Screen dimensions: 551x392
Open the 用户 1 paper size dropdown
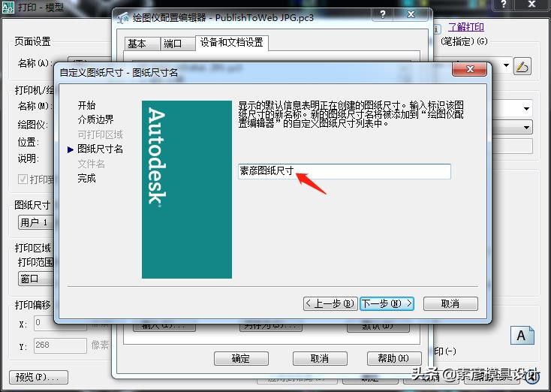[36, 222]
